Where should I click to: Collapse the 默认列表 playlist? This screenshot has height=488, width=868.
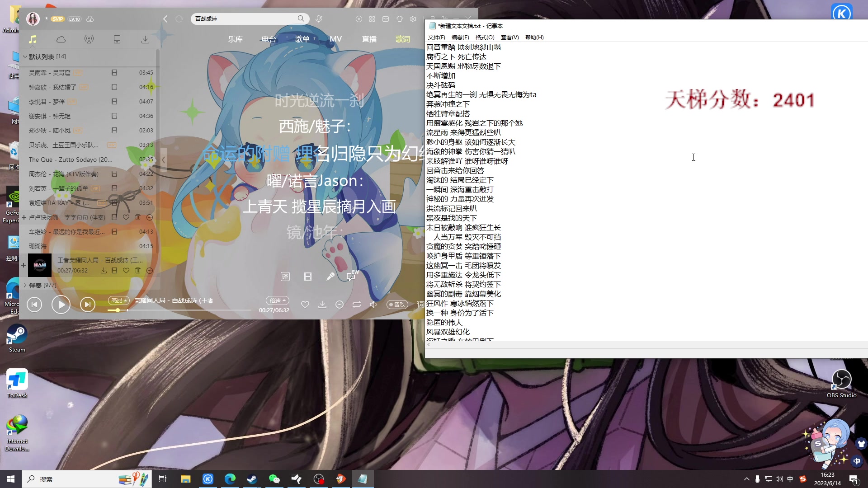(x=25, y=56)
